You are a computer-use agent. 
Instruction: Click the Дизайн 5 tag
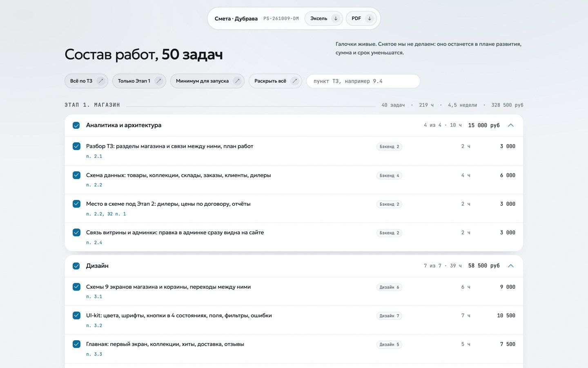pyautogui.click(x=389, y=344)
